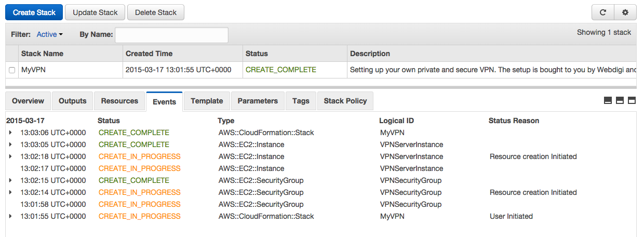Screen dimensions: 644x237
Task: Expand the 13:01:55 User Initiated event
Action: 10,216
